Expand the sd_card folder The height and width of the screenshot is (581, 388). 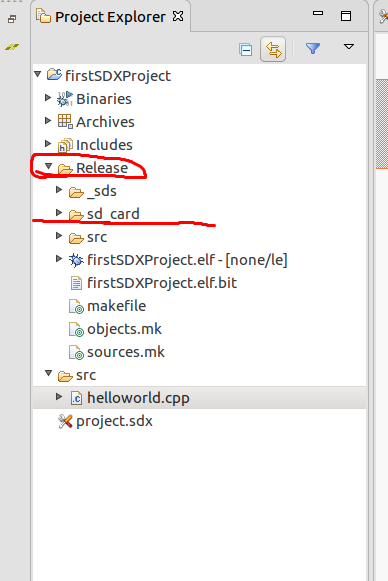pyautogui.click(x=59, y=212)
